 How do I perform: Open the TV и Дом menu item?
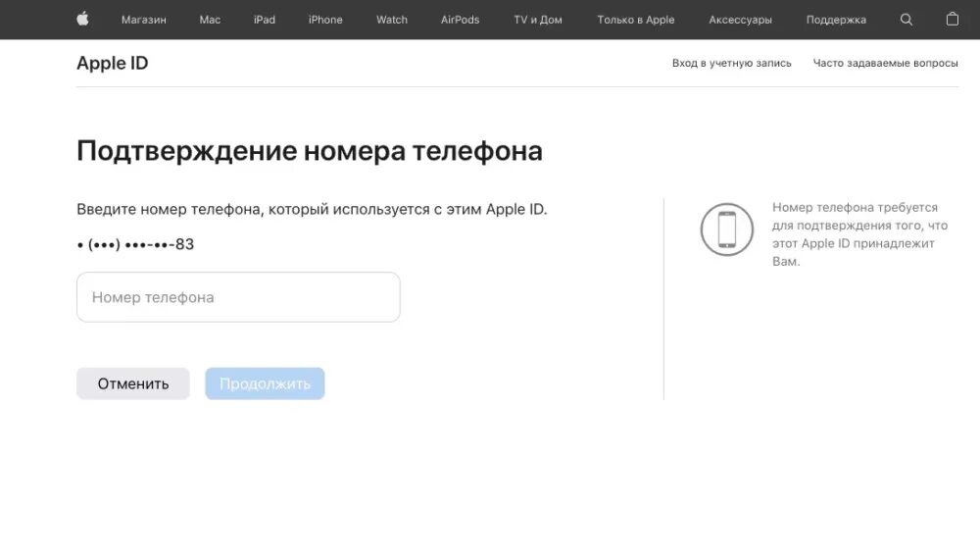pyautogui.click(x=537, y=20)
